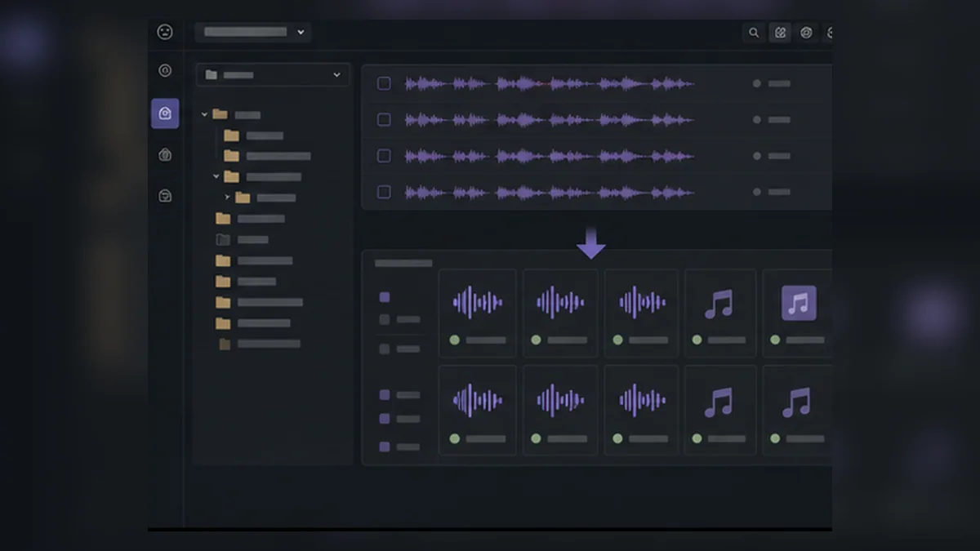The image size is (980, 551).
Task: Select the purple highlighted sidebar icon
Action: pyautogui.click(x=165, y=113)
